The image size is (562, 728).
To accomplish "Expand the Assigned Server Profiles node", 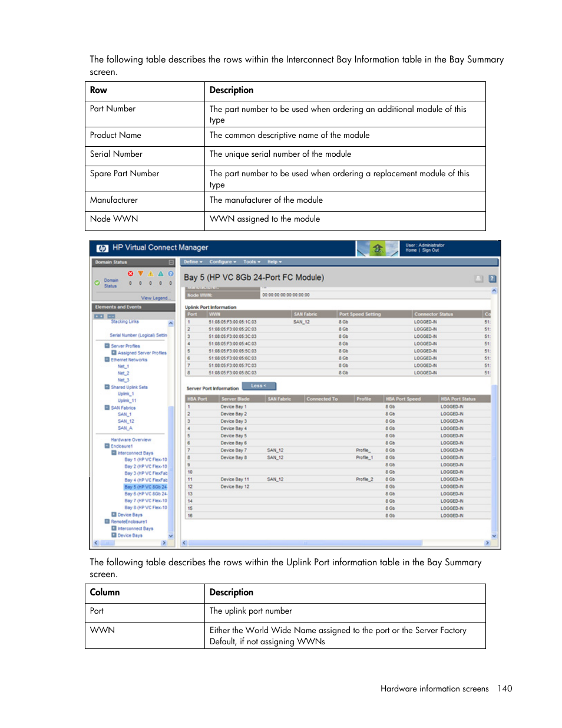I will point(114,353).
